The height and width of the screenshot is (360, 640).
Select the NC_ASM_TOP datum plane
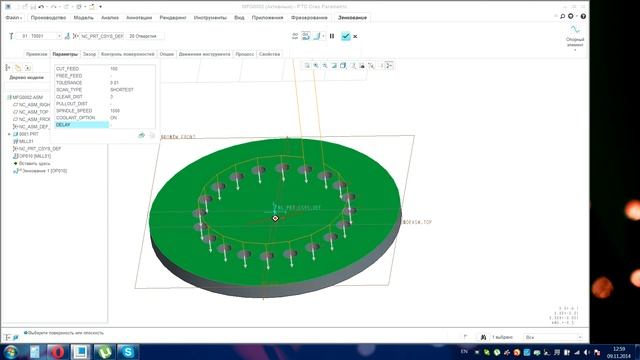(30, 112)
